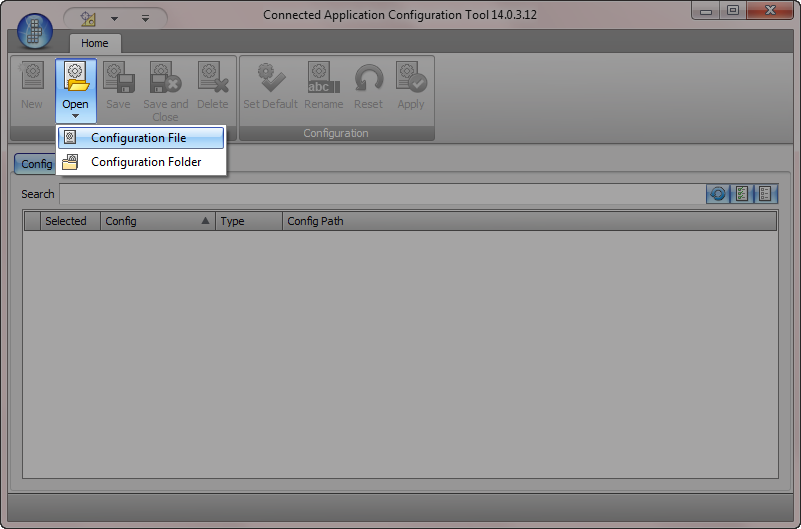Viewport: 801px width, 529px height.
Task: Collapse the Open button dropdown arrow
Action: 76,116
